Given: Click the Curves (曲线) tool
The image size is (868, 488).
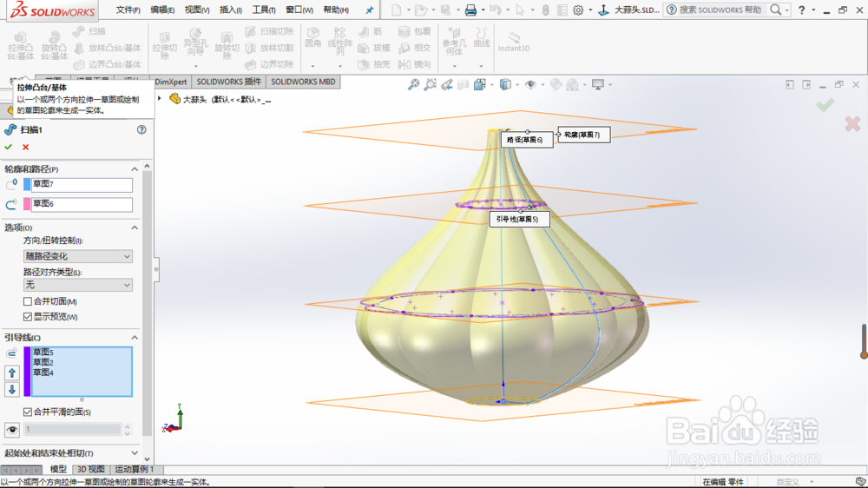Looking at the screenshot, I should click(x=482, y=37).
